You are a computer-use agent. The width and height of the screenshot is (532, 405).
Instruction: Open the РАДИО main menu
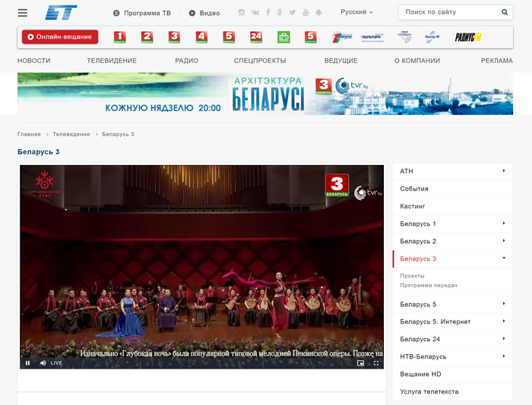[187, 61]
